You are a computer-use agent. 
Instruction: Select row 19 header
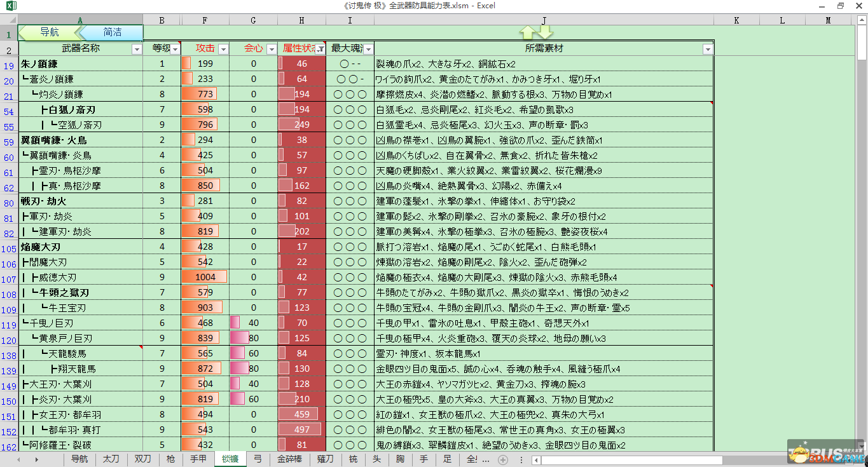(9, 64)
